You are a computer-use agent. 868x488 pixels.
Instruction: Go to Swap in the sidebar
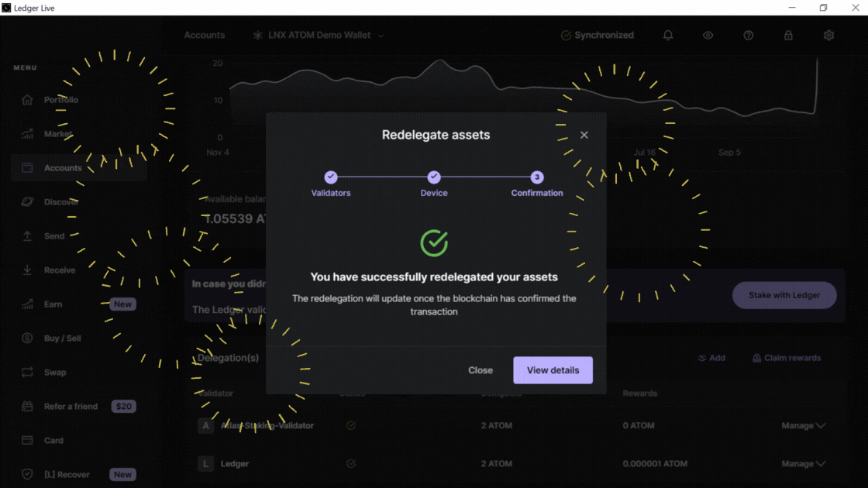pos(55,373)
